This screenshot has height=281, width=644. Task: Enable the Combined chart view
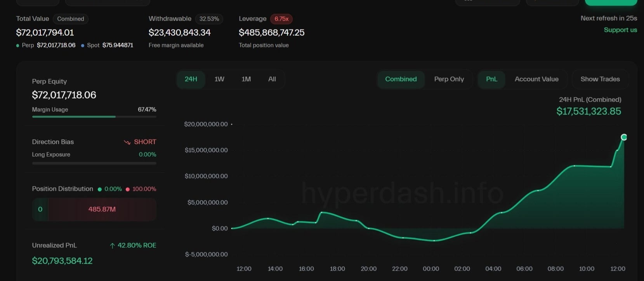point(401,79)
